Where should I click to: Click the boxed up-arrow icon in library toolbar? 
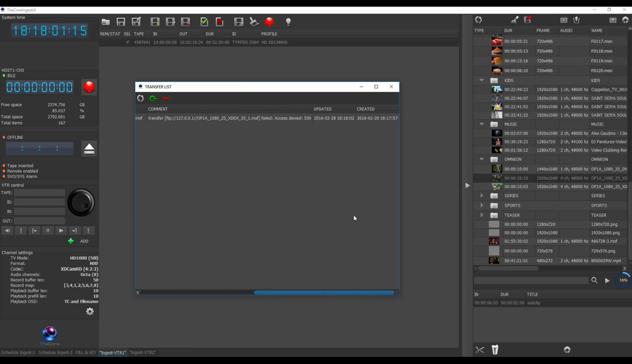(564, 20)
